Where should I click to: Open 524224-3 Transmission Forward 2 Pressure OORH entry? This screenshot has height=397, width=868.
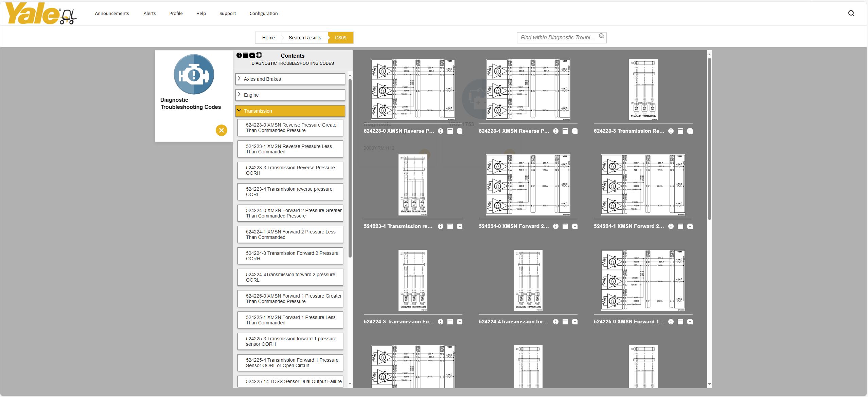[x=290, y=256]
